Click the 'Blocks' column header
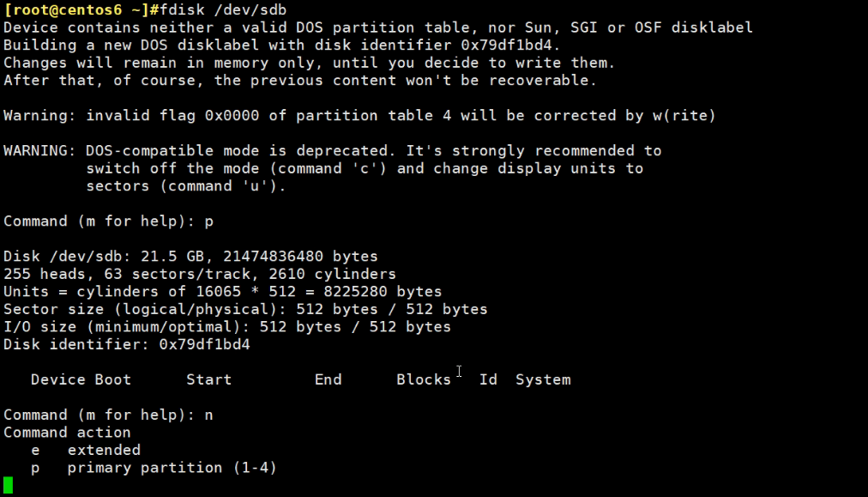Screen dimensions: 868x497 (x=423, y=379)
